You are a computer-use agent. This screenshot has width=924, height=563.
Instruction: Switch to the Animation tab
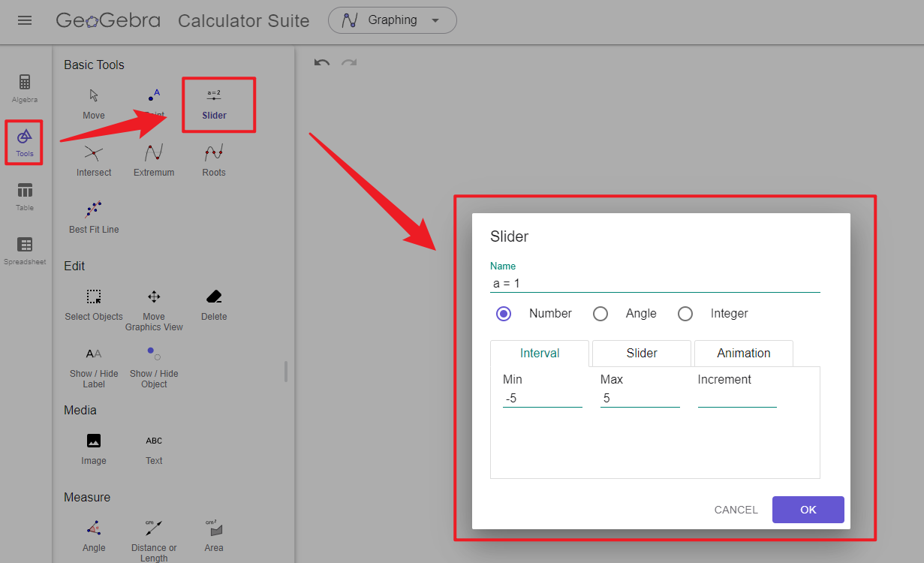click(x=743, y=353)
